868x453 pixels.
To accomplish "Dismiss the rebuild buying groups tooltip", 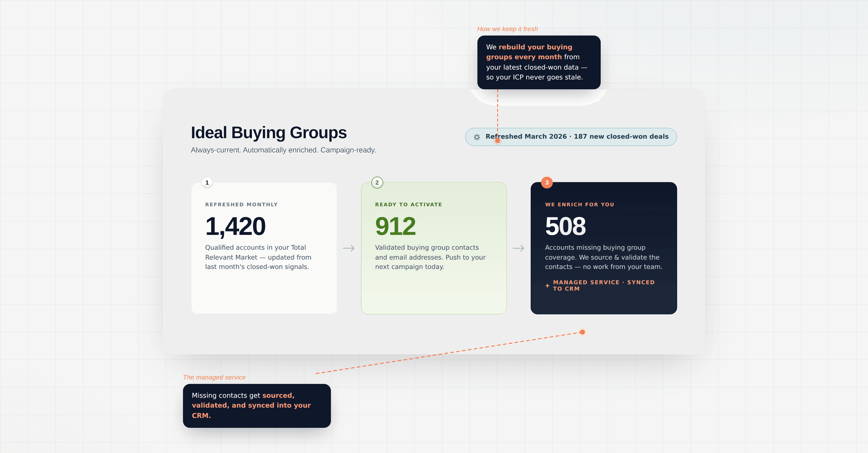I will (539, 62).
